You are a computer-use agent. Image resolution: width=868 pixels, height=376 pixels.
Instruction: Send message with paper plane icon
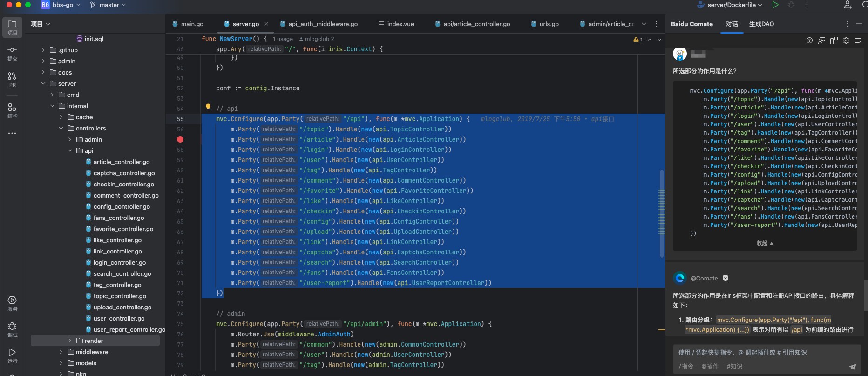(x=853, y=367)
